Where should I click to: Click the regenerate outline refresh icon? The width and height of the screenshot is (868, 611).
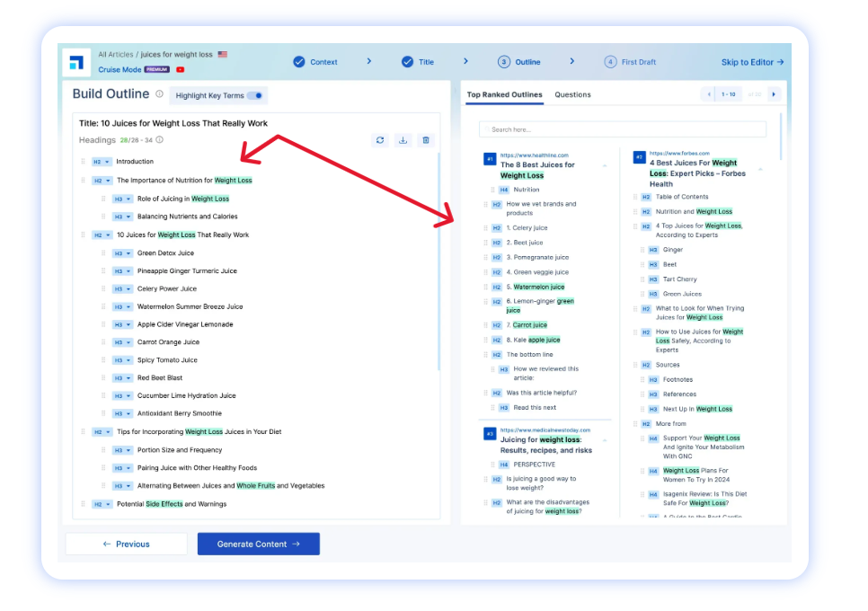click(x=380, y=140)
